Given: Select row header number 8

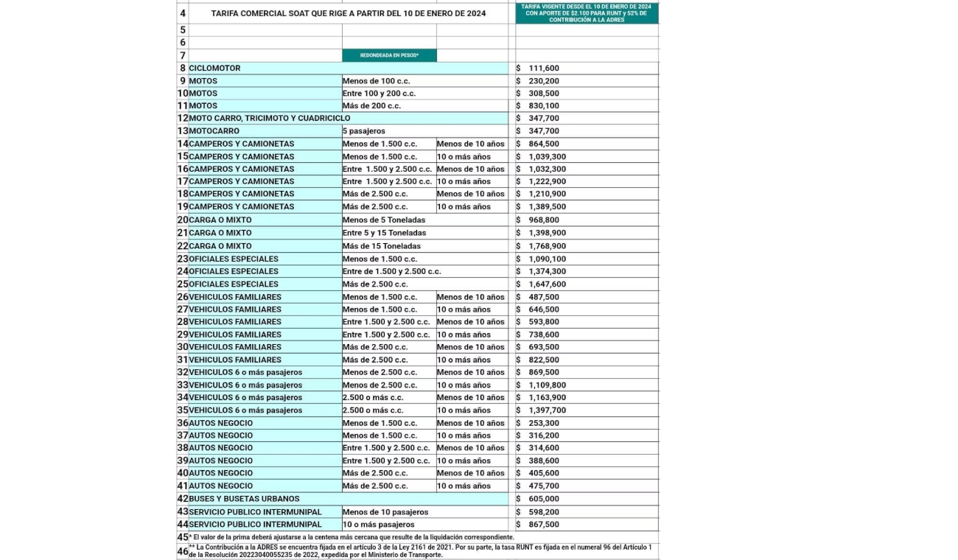Looking at the screenshot, I should pos(182,68).
